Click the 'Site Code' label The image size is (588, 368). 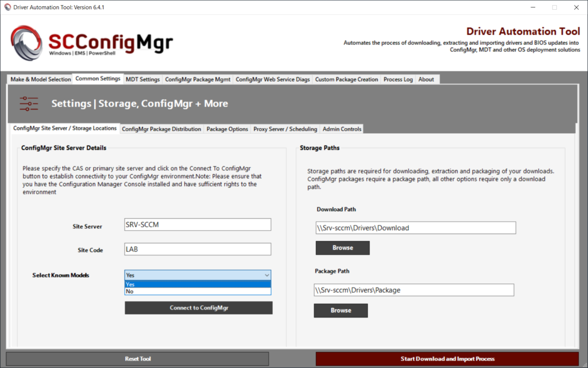point(90,250)
